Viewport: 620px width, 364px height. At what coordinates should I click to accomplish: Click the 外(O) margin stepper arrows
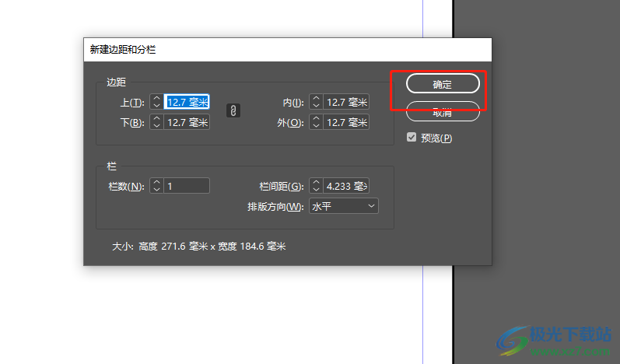[x=316, y=122]
